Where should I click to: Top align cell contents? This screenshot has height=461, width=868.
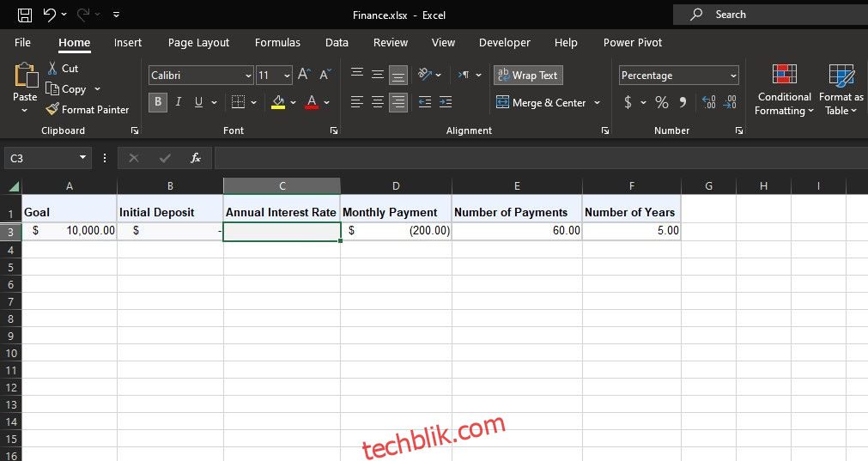(x=357, y=74)
